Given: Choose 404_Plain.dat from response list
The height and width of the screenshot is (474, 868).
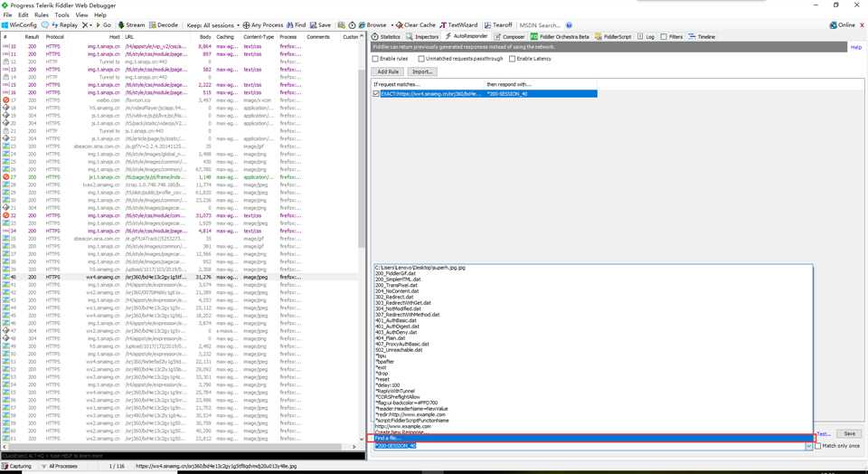Looking at the screenshot, I should 593,337.
